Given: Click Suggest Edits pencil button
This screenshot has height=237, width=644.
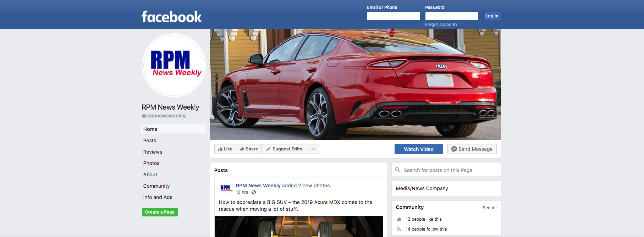Looking at the screenshot, I should coord(284,149).
